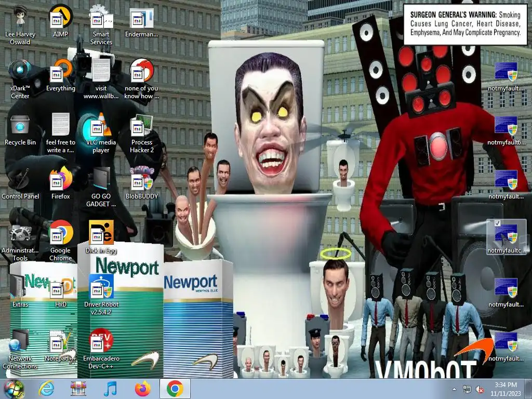
Task: Select the notmyfault6 desktop icon
Action: 506,129
